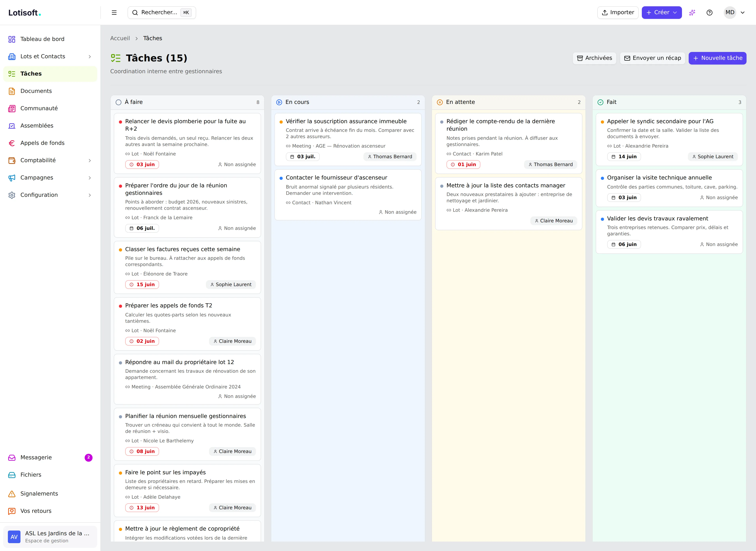Click the AV organization avatar icon
The width and height of the screenshot is (756, 551).
[x=14, y=537]
